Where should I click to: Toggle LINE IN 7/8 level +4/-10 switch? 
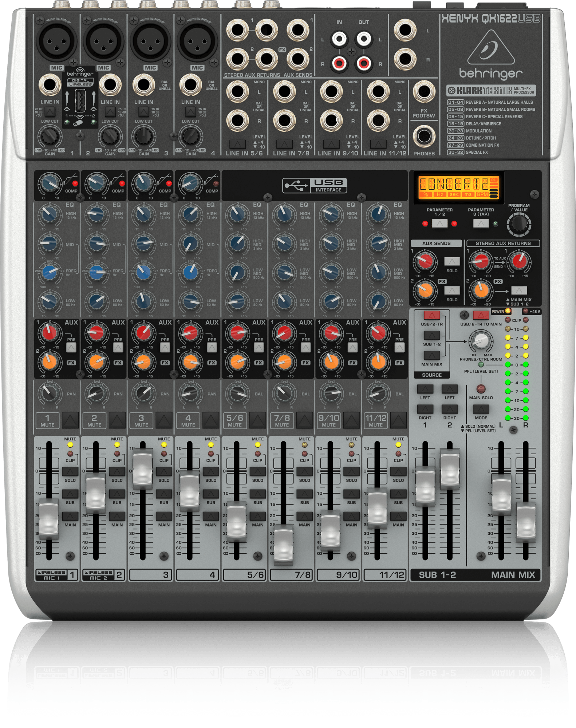point(284,144)
